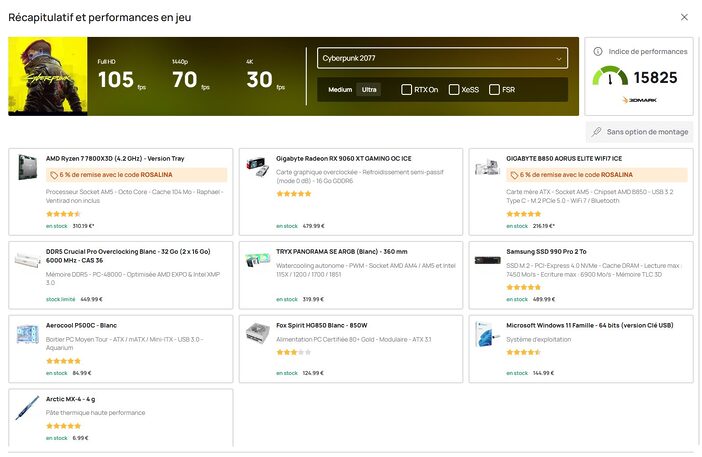The image size is (702, 457).
Task: Click the Windows 11 Famille box thumbnail
Action: tap(487, 334)
